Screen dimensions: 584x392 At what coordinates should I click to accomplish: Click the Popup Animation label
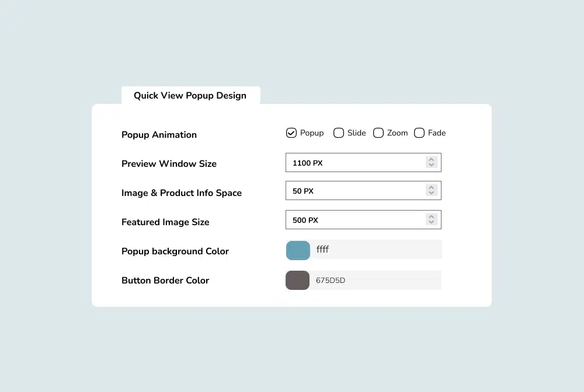(x=159, y=135)
